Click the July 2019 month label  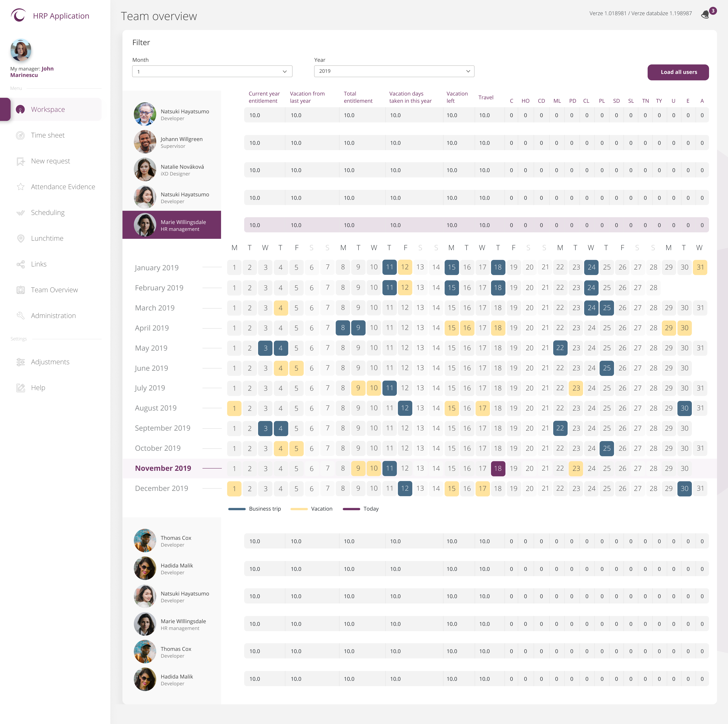click(x=150, y=388)
